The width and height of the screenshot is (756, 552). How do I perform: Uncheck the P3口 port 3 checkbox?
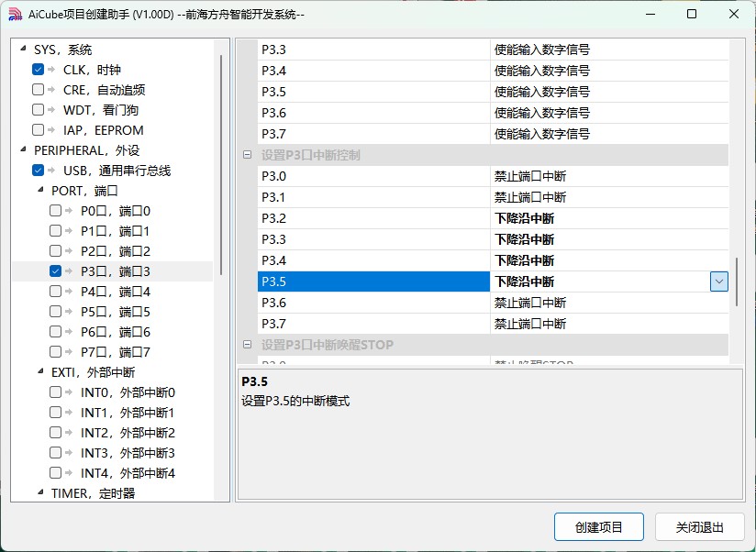coord(55,271)
